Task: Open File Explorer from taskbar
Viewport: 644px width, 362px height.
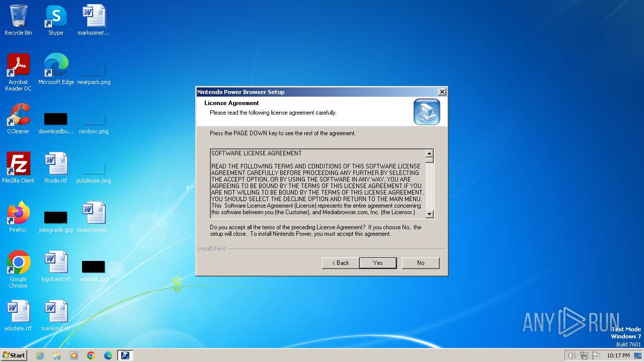Action: pos(57,355)
